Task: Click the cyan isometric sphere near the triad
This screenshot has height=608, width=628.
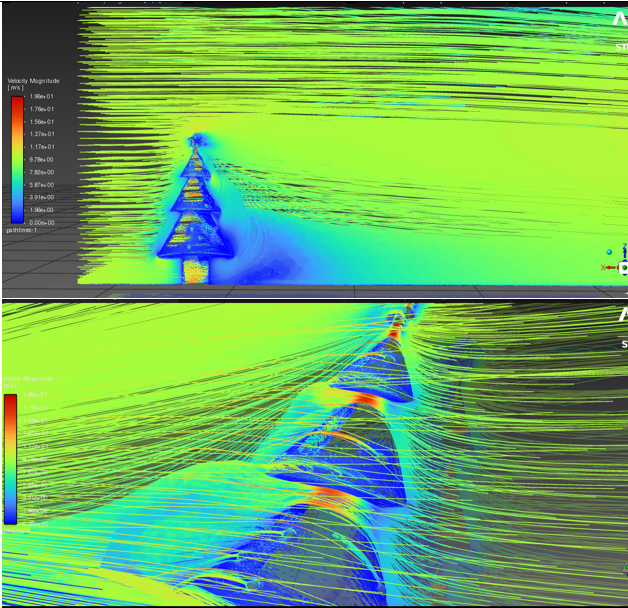Action: pos(609,252)
